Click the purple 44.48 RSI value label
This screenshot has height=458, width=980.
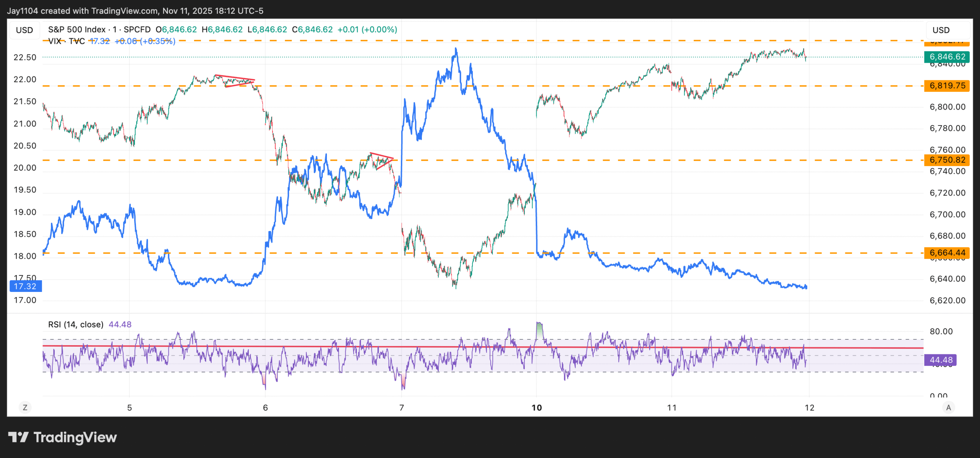(941, 360)
